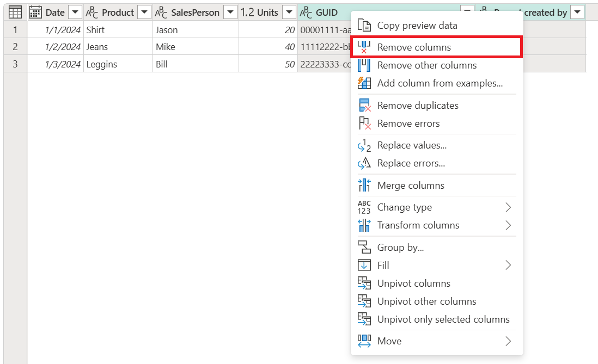This screenshot has width=598, height=364.
Task: Select Remove columns from the context menu
Action: pos(415,47)
